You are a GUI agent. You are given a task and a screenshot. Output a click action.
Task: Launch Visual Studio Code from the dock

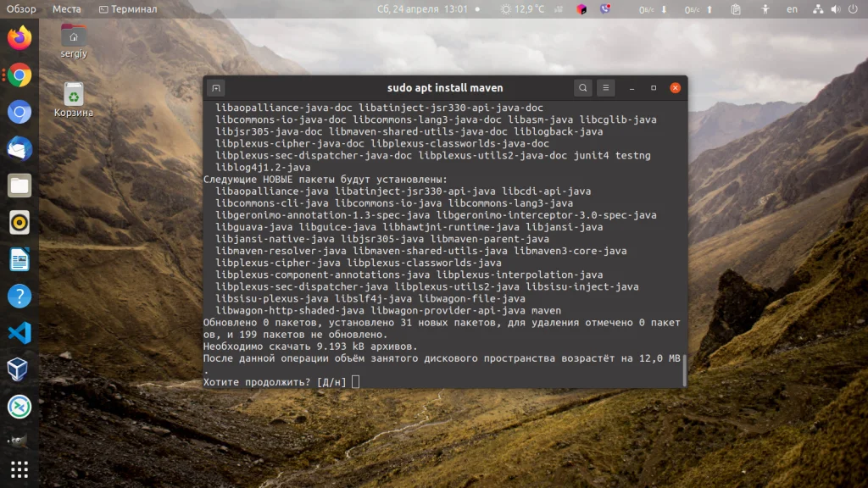(x=19, y=333)
